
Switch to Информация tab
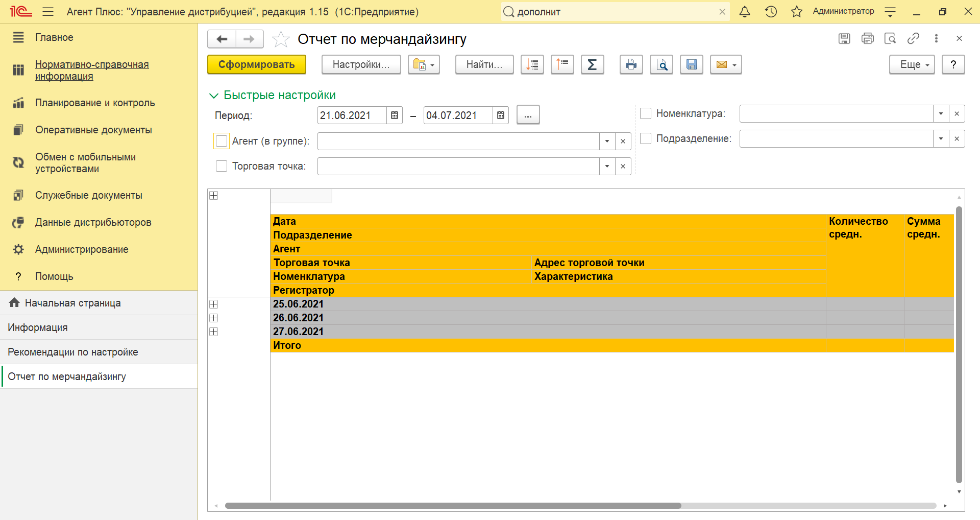pos(99,327)
